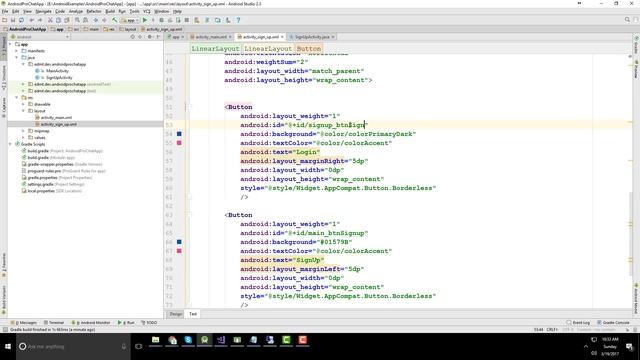The image size is (640, 360).
Task: Open the Messages tool window
Action: [24, 322]
